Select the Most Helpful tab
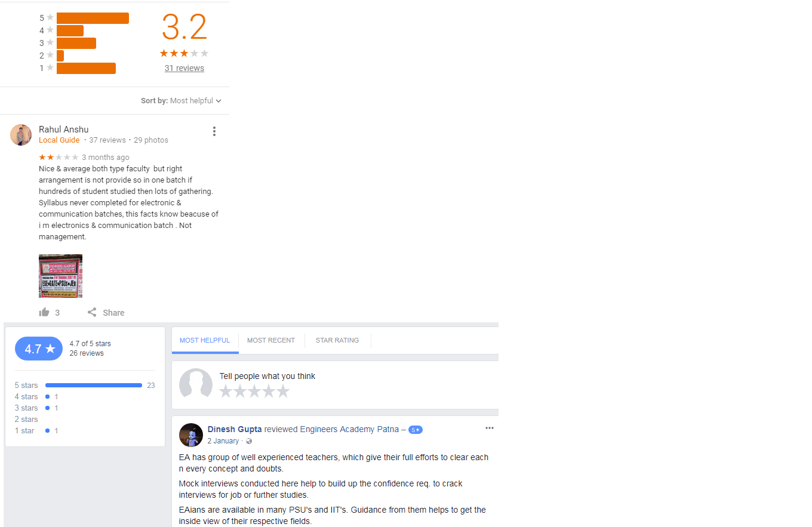Image resolution: width=812 pixels, height=527 pixels. tap(205, 340)
